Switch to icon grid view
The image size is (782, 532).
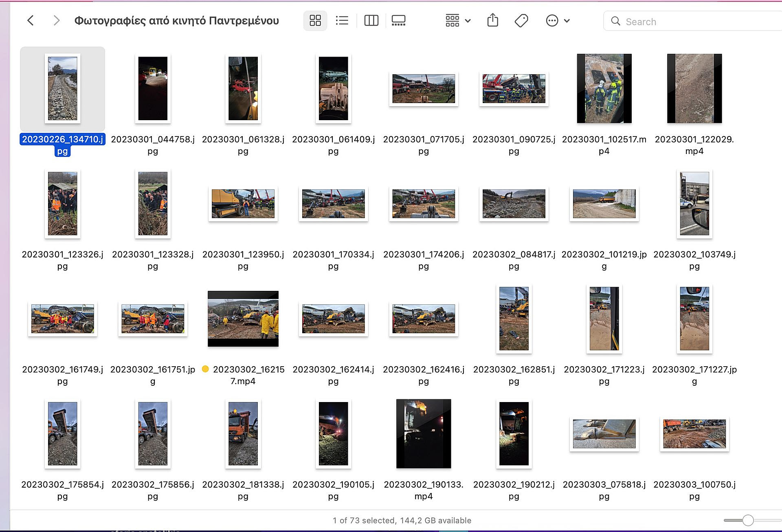315,20
